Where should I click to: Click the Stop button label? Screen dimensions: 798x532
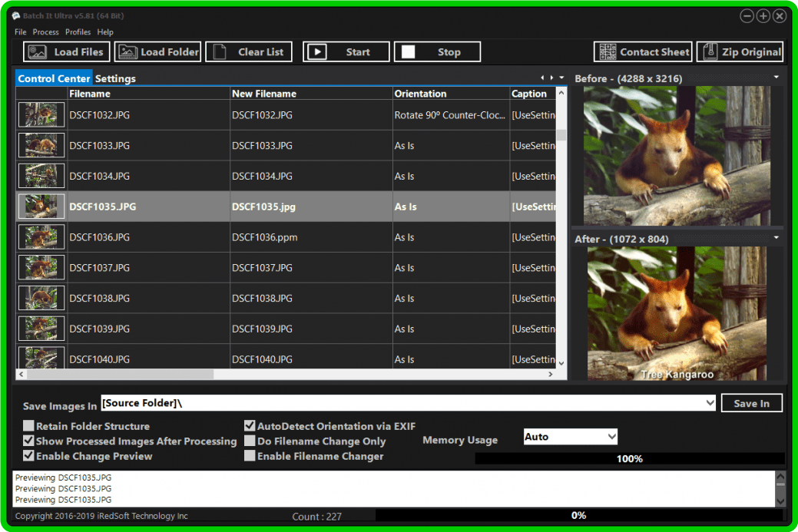[x=449, y=52]
